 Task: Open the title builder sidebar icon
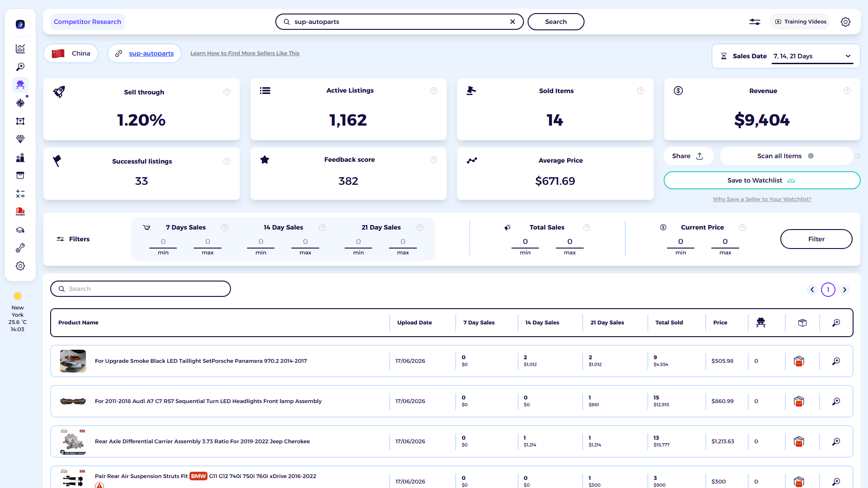pyautogui.click(x=20, y=121)
